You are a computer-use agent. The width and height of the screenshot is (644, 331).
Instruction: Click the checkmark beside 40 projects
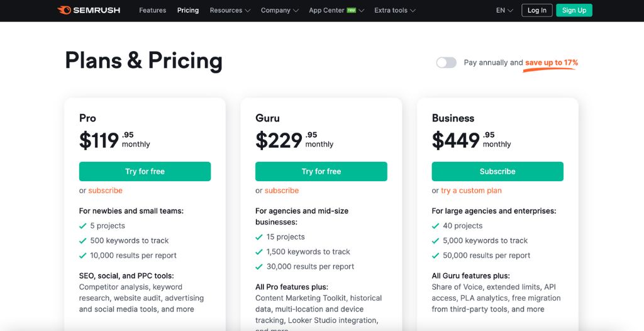[436, 226]
